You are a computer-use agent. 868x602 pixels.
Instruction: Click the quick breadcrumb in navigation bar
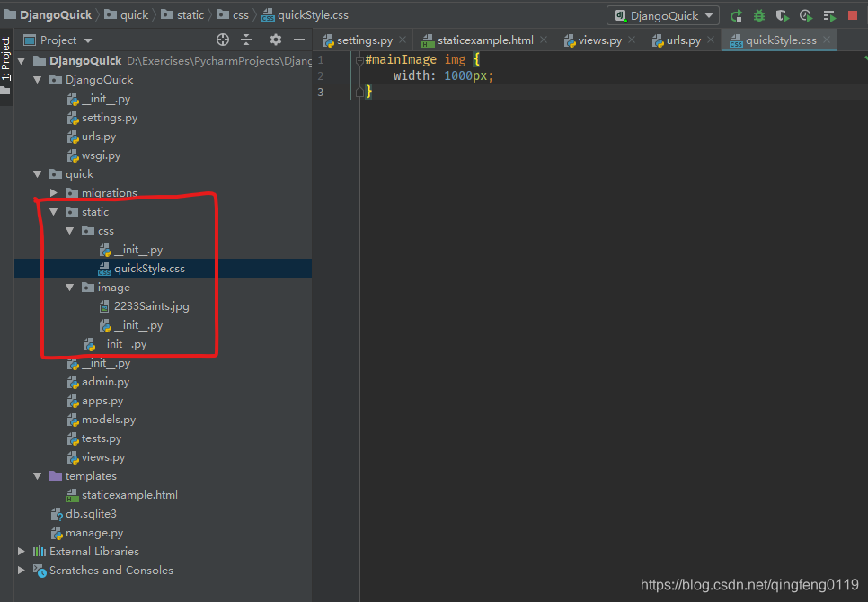coord(127,15)
